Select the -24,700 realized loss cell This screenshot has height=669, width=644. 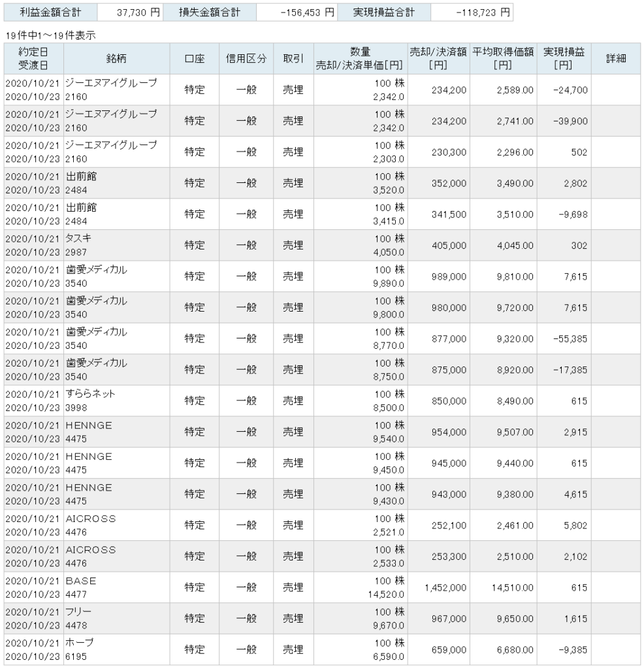(564, 90)
